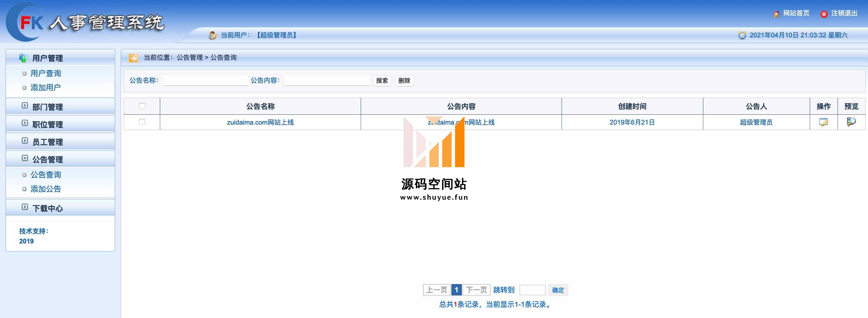Click the current user avatar icon
The image size is (868, 318).
(x=212, y=35)
